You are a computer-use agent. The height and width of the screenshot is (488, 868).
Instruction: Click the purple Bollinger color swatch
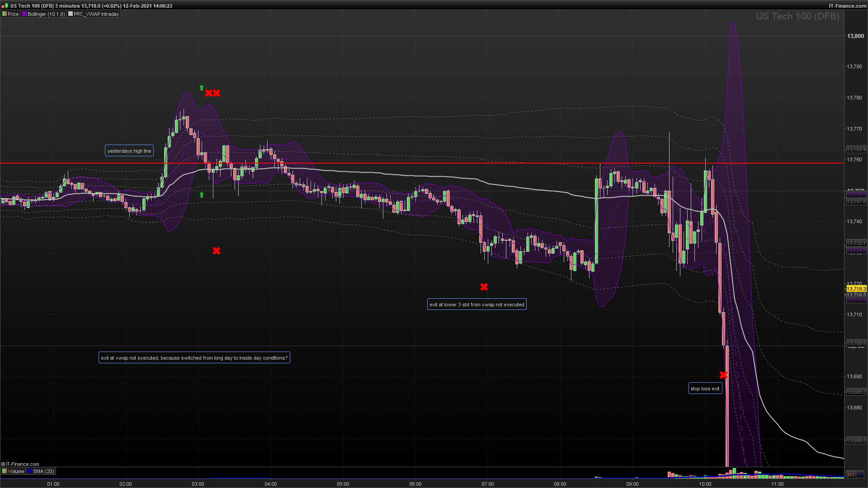pyautogui.click(x=24, y=14)
